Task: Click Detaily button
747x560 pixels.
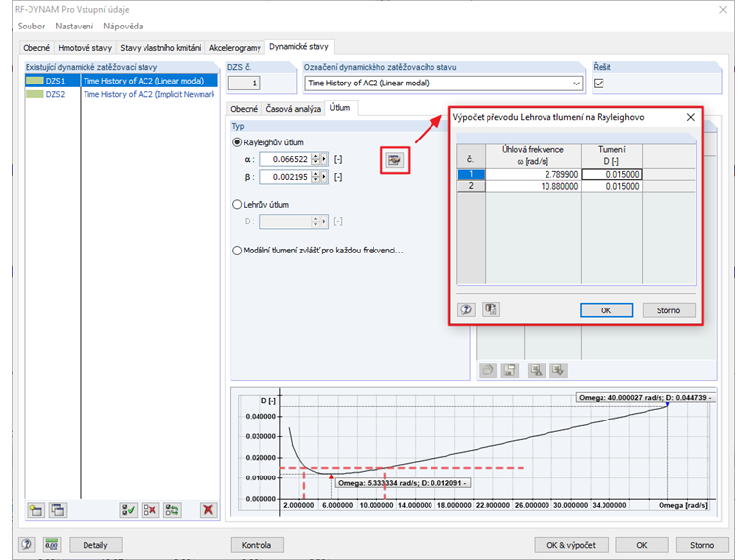Action: point(95,545)
